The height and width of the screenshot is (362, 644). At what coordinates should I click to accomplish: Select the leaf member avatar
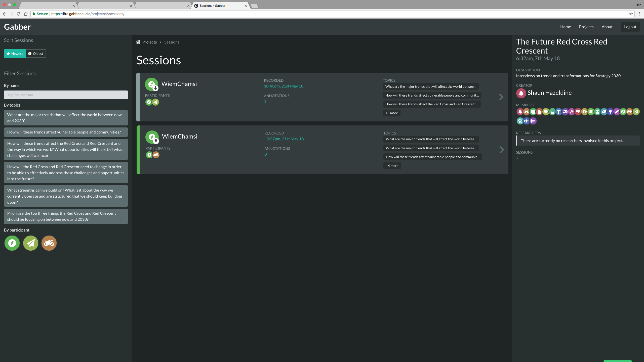click(x=604, y=112)
